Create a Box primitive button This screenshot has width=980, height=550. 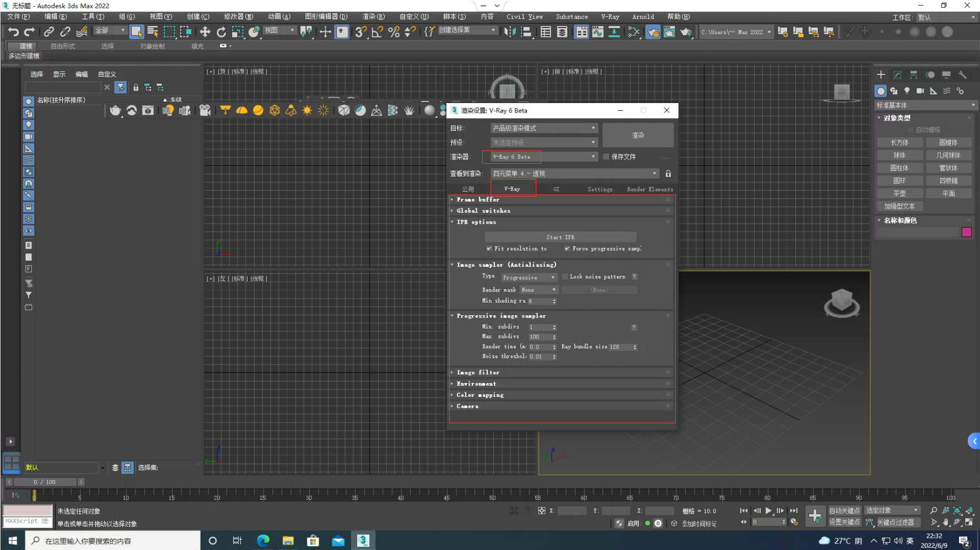(x=900, y=143)
